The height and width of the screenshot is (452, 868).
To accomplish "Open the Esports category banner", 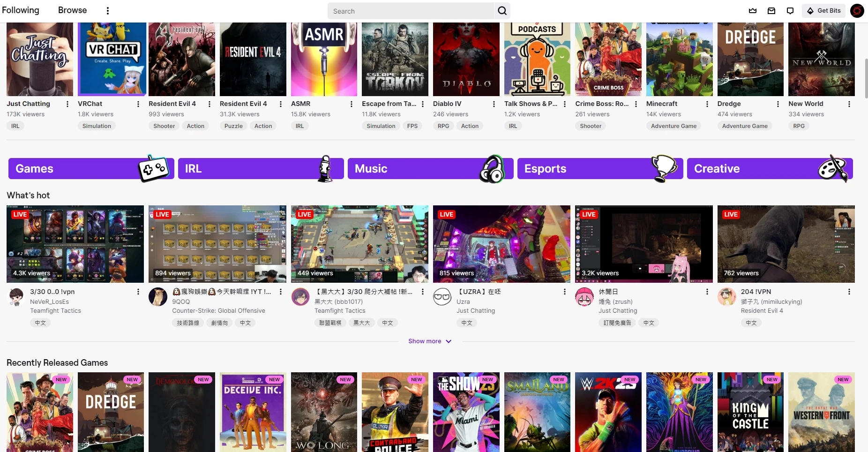I will pos(600,169).
